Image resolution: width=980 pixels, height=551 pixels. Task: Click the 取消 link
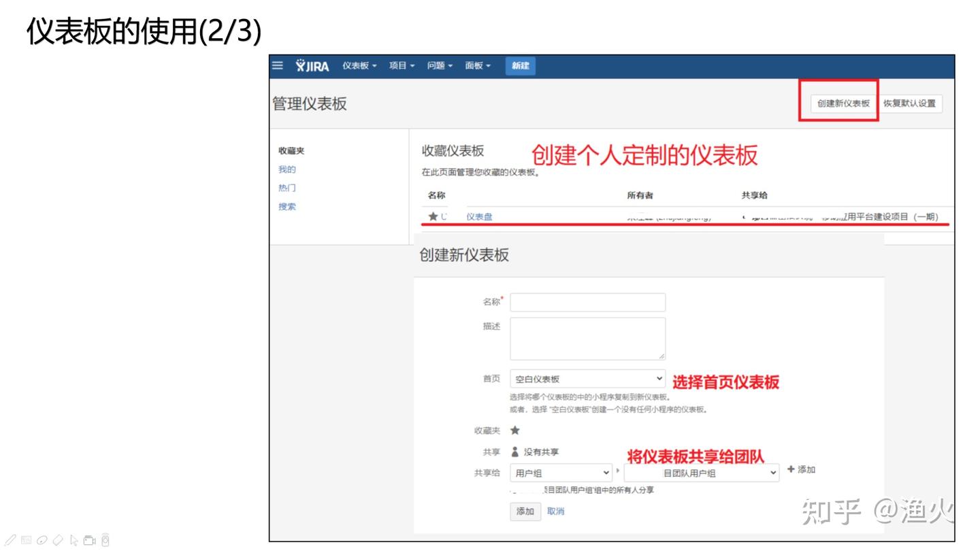(555, 512)
